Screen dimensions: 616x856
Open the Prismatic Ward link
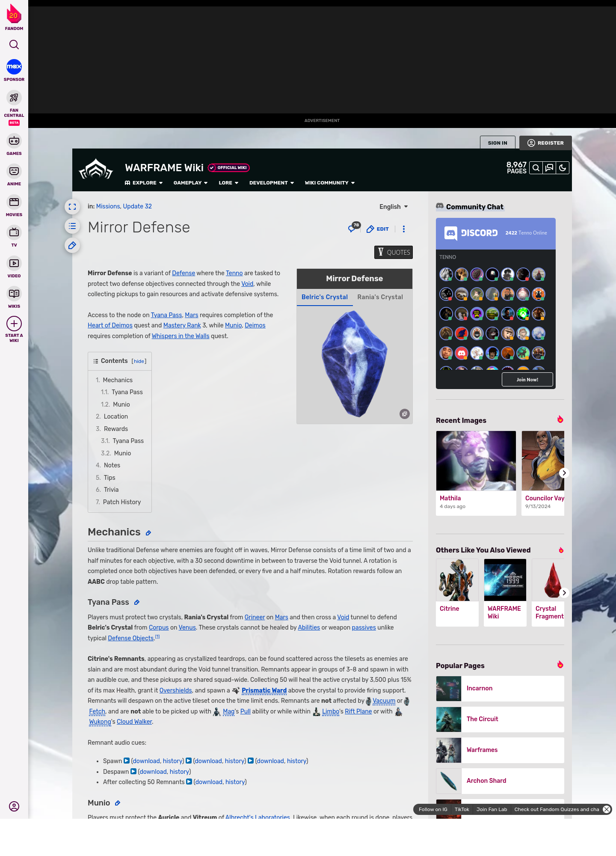pos(264,690)
